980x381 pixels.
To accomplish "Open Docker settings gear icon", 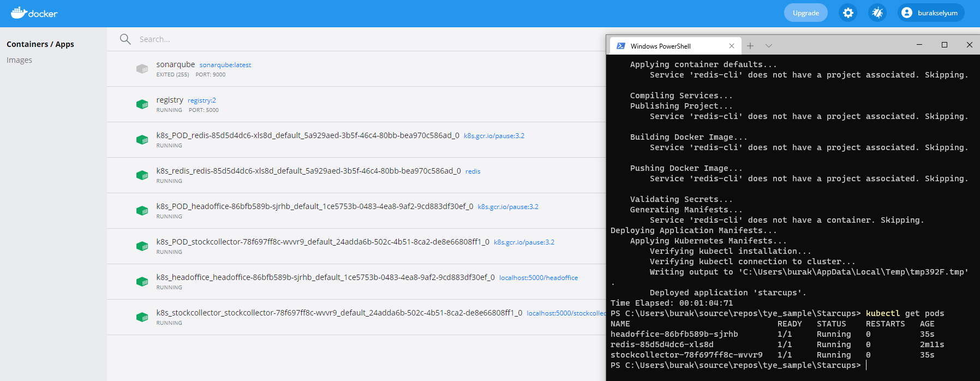I will coord(848,13).
